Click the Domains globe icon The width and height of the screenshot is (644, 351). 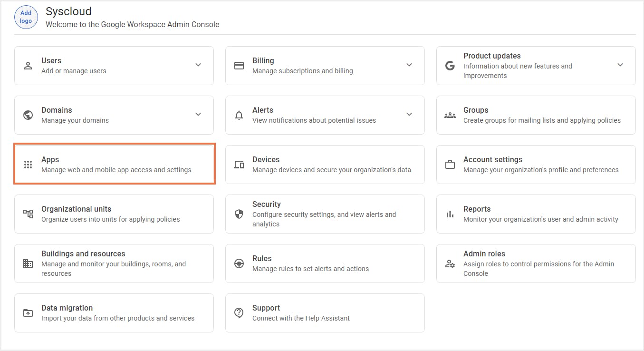[x=28, y=115]
